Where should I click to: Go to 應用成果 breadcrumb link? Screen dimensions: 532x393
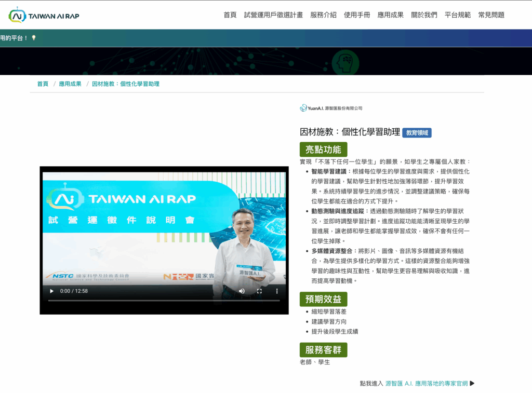click(70, 84)
